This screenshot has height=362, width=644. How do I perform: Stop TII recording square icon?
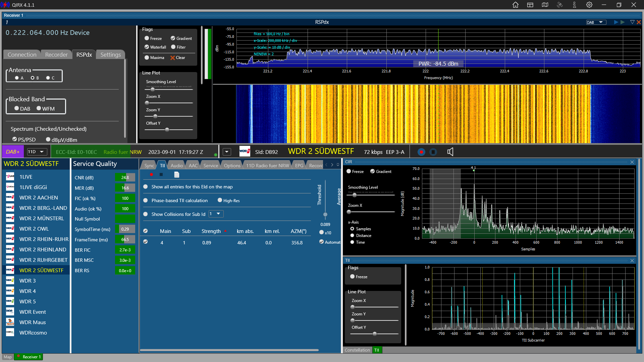click(x=161, y=175)
